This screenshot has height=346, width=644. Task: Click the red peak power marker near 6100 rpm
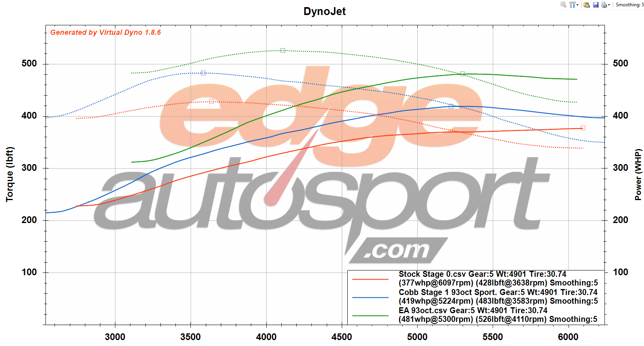583,128
